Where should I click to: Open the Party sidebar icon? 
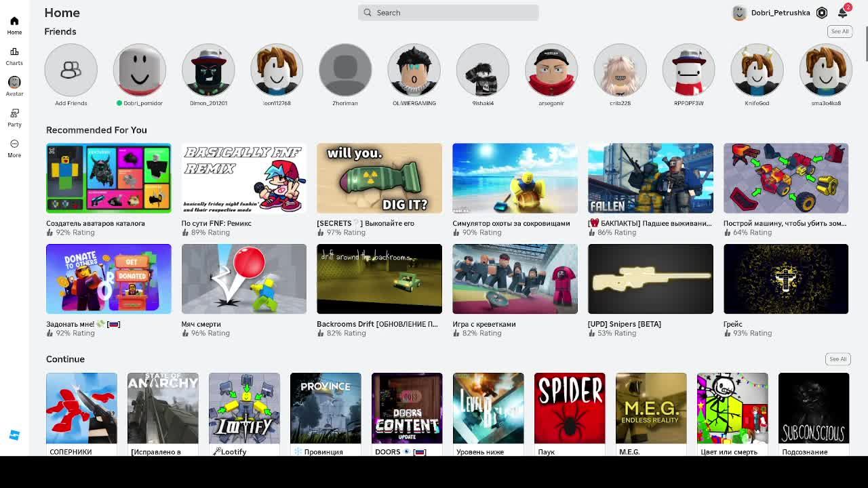pyautogui.click(x=14, y=118)
